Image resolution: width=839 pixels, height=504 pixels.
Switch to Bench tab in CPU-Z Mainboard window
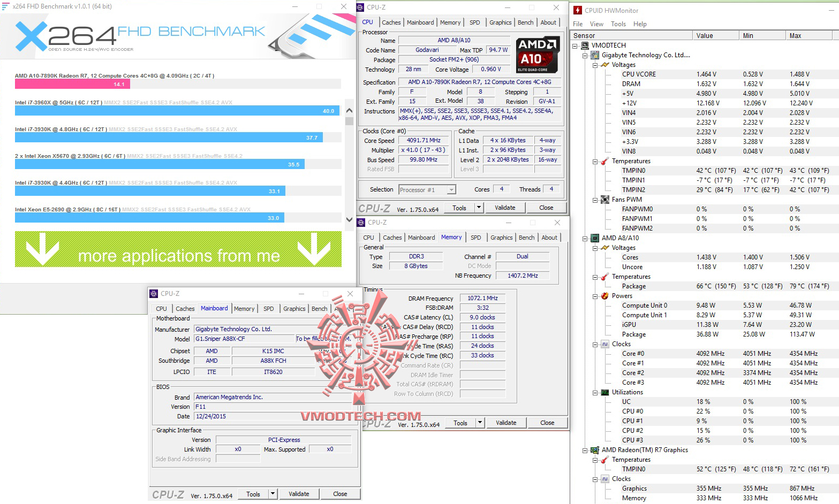click(x=319, y=309)
